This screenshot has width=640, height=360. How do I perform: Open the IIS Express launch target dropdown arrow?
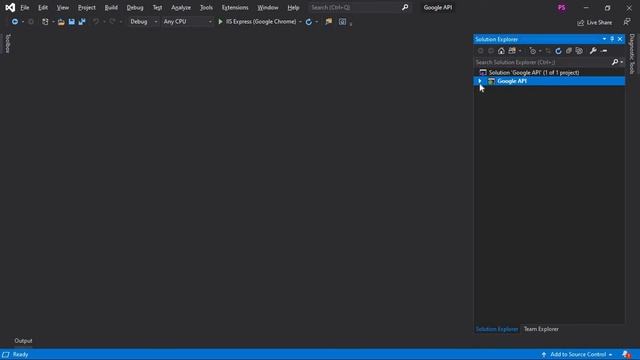[x=300, y=22]
